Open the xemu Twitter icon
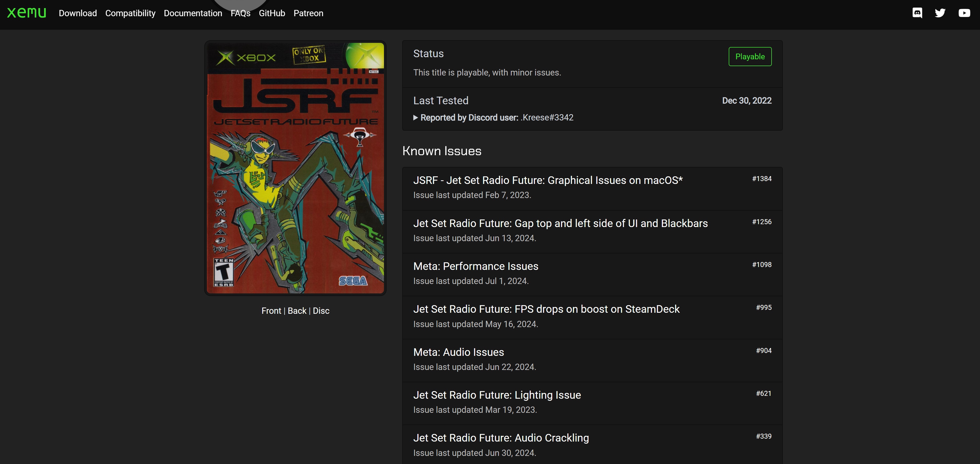This screenshot has height=464, width=980. pos(940,13)
